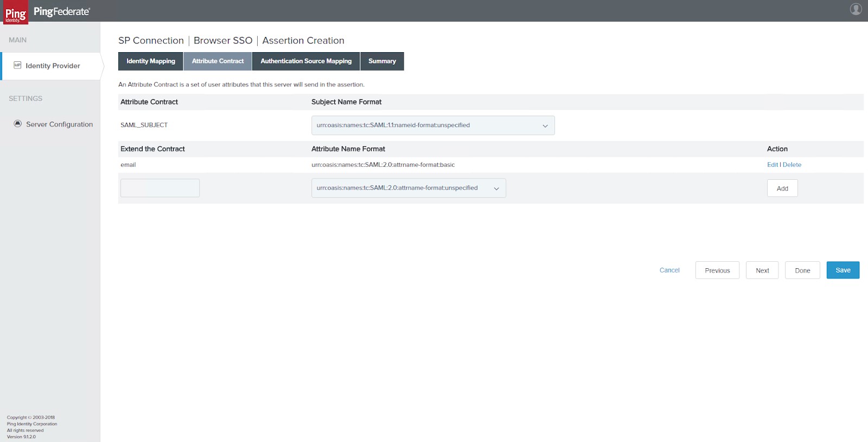The width and height of the screenshot is (868, 442).
Task: Focus the new attribute name text field
Action: (160, 188)
